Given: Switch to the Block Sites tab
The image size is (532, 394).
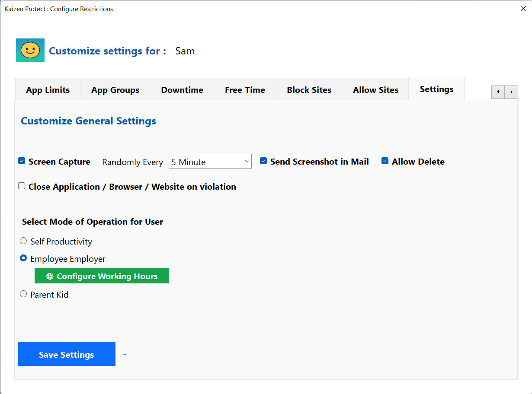Looking at the screenshot, I should coord(309,90).
